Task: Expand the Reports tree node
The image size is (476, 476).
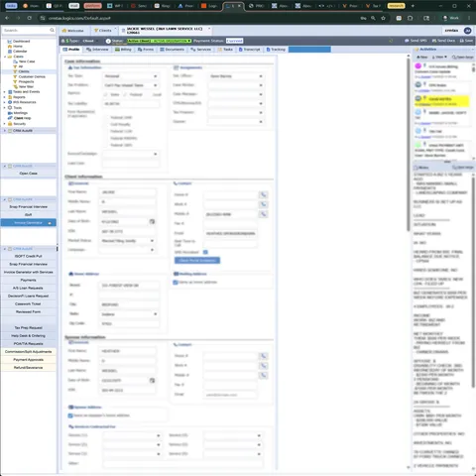Action: pyautogui.click(x=4, y=97)
